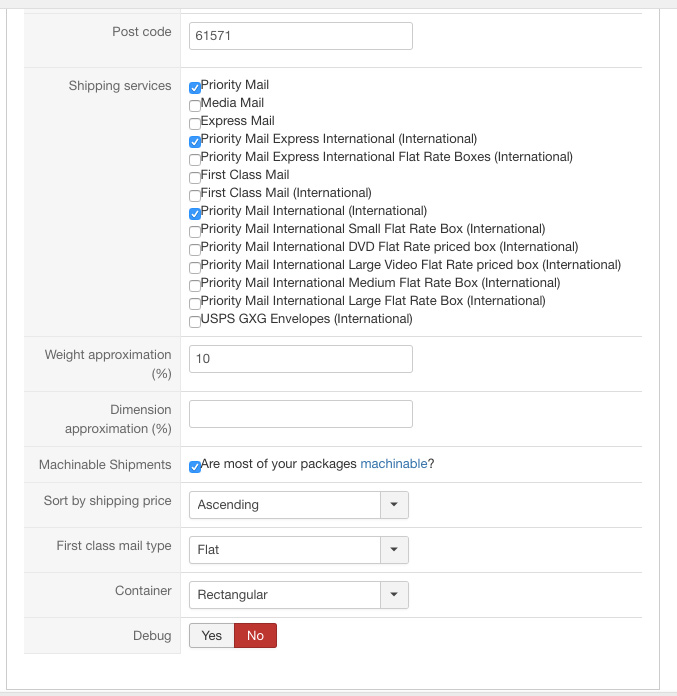Click the Weight approximation field
Image resolution: width=677 pixels, height=696 pixels.
pos(300,359)
